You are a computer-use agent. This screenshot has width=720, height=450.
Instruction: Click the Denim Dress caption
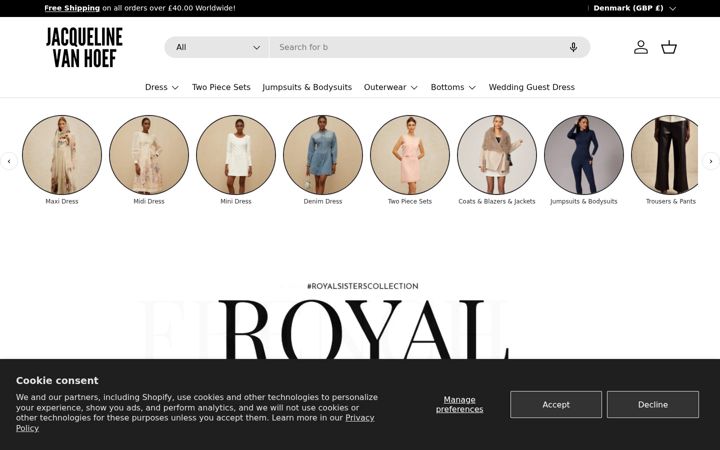point(323,201)
